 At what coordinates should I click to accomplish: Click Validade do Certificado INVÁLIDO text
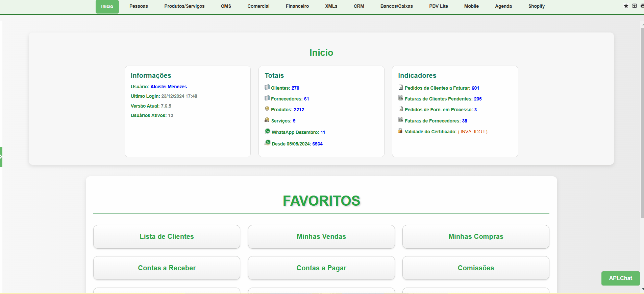473,132
